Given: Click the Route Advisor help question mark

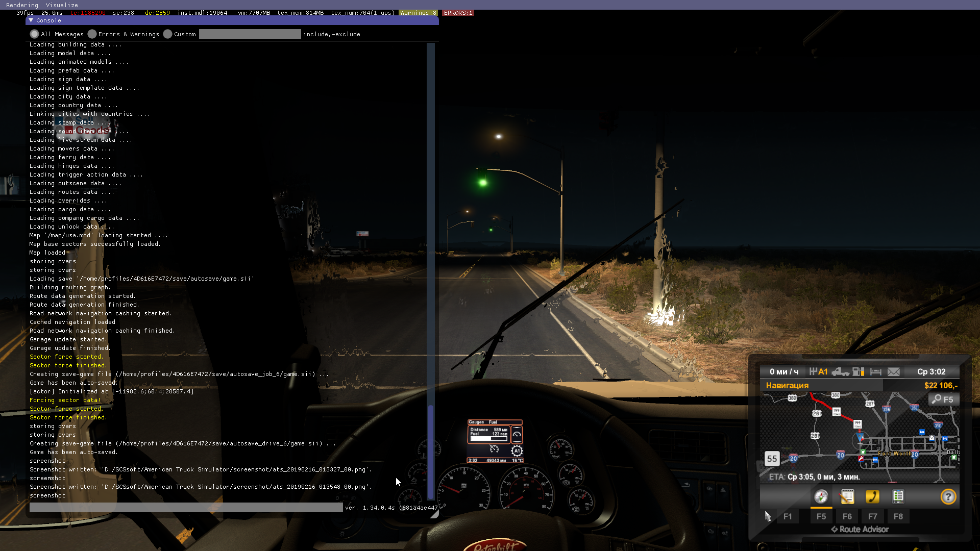Looking at the screenshot, I should (x=948, y=496).
